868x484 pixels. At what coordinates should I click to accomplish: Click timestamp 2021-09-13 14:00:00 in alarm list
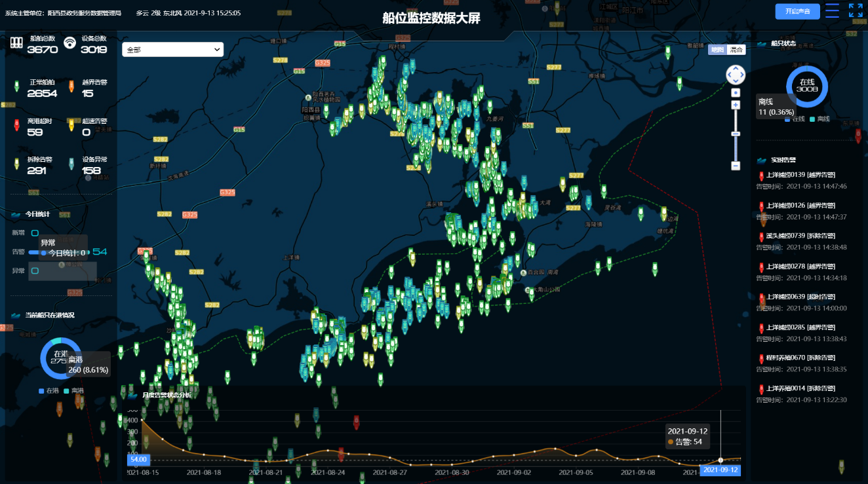[x=816, y=308]
